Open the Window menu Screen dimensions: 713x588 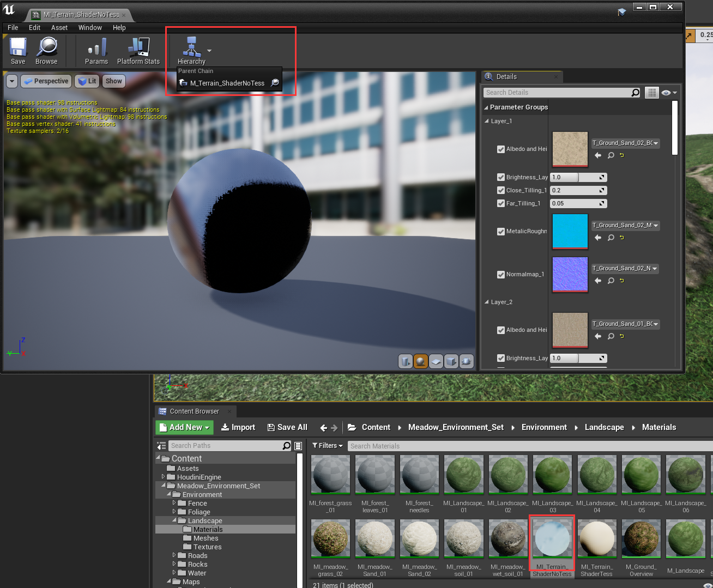(90, 27)
